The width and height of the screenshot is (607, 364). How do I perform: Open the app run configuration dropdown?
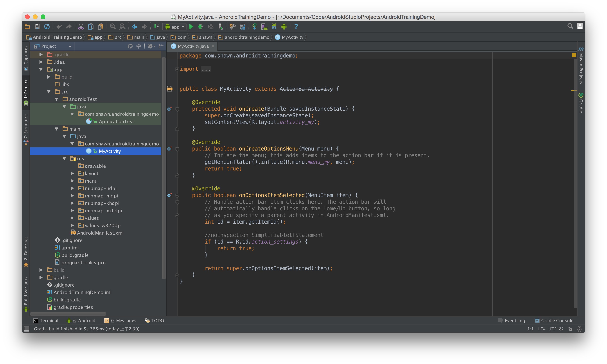[175, 27]
